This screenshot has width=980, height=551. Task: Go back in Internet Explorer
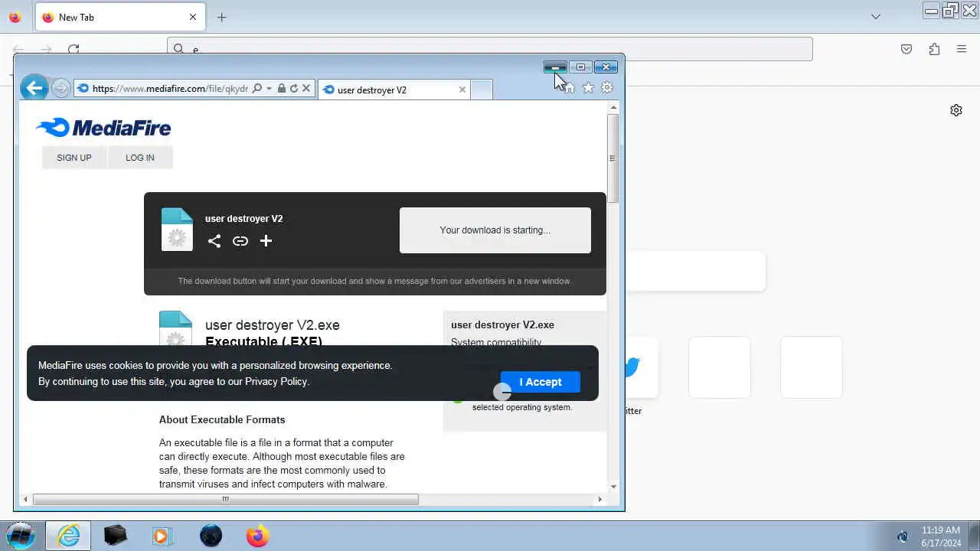pos(34,88)
